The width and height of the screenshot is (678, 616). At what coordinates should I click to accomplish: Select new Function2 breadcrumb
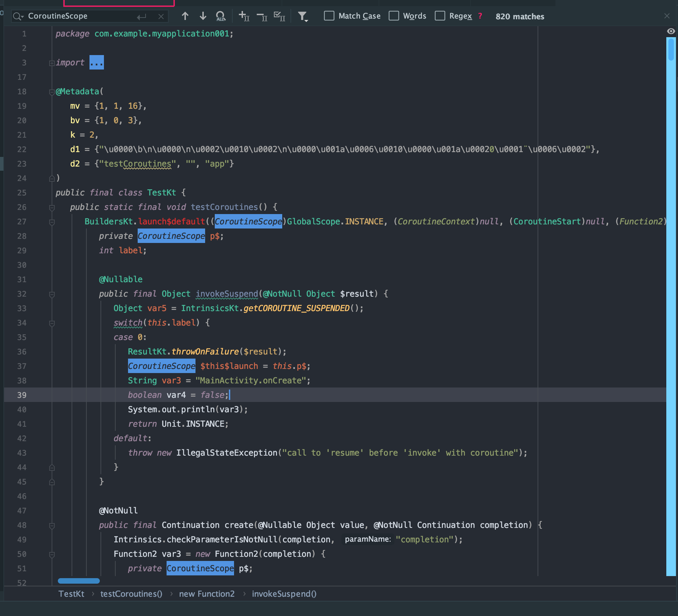[x=207, y=594]
